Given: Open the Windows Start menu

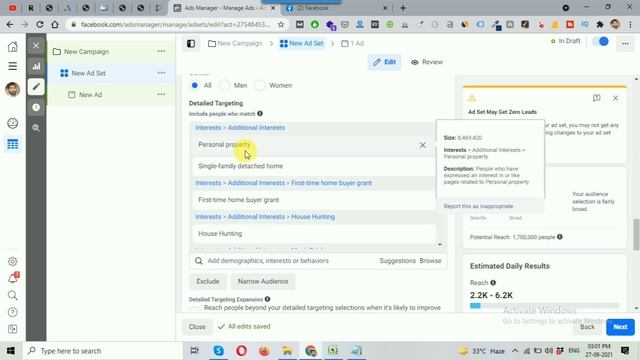Looking at the screenshot, I should pyautogui.click(x=11, y=351).
